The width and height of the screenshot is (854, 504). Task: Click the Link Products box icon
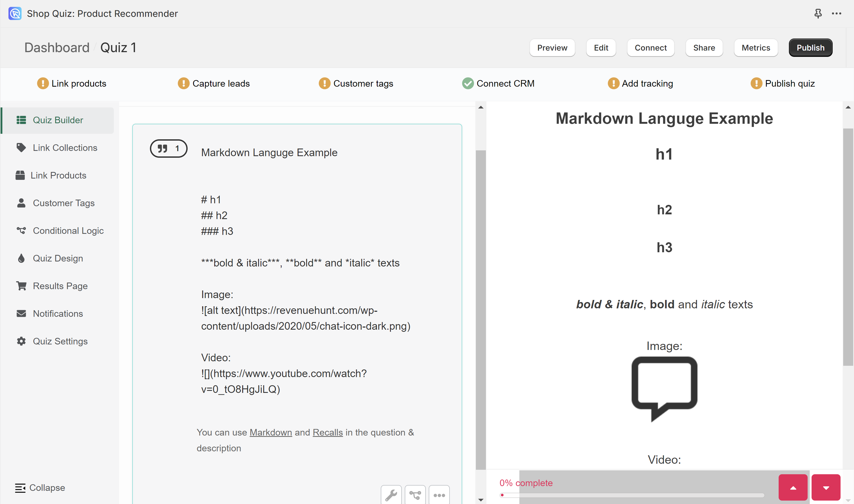pos(20,175)
